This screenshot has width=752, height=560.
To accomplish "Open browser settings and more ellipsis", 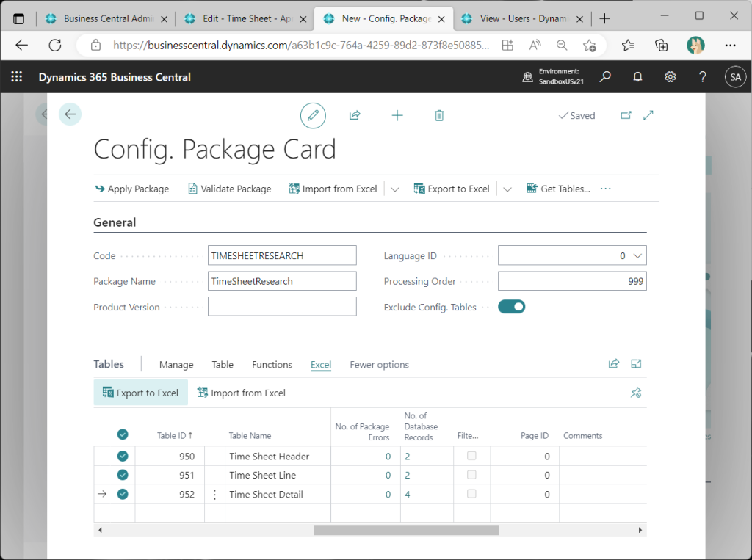I will pos(731,46).
